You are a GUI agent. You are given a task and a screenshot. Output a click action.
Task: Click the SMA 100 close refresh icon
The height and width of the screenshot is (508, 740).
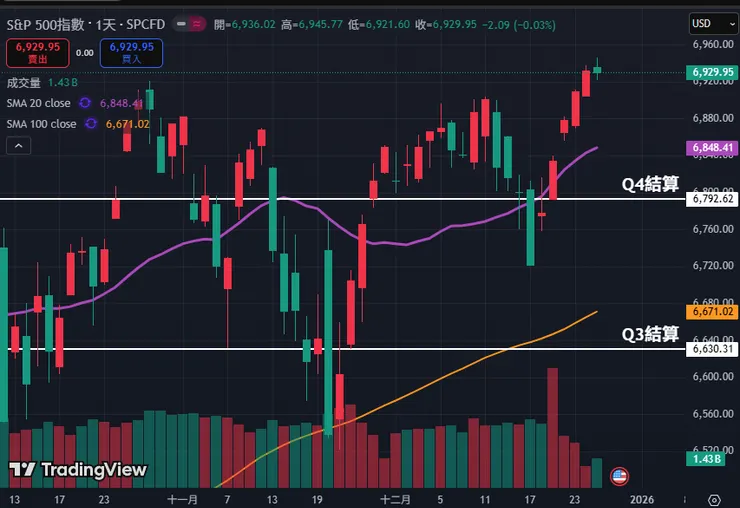click(91, 124)
